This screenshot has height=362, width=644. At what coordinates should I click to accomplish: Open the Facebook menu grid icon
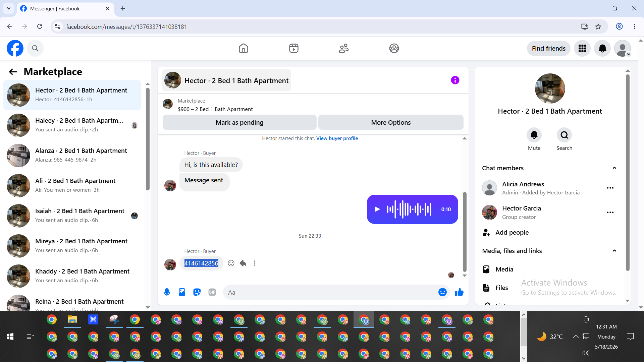582,48
